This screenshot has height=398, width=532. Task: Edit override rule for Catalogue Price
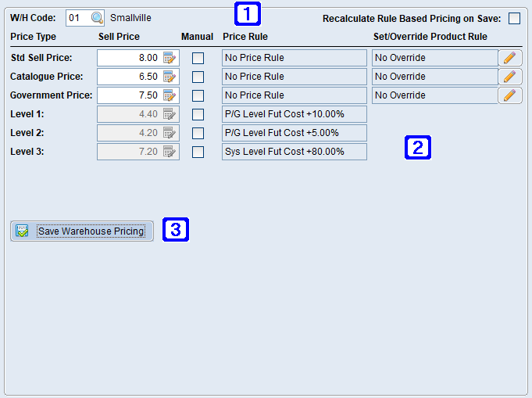coord(510,77)
